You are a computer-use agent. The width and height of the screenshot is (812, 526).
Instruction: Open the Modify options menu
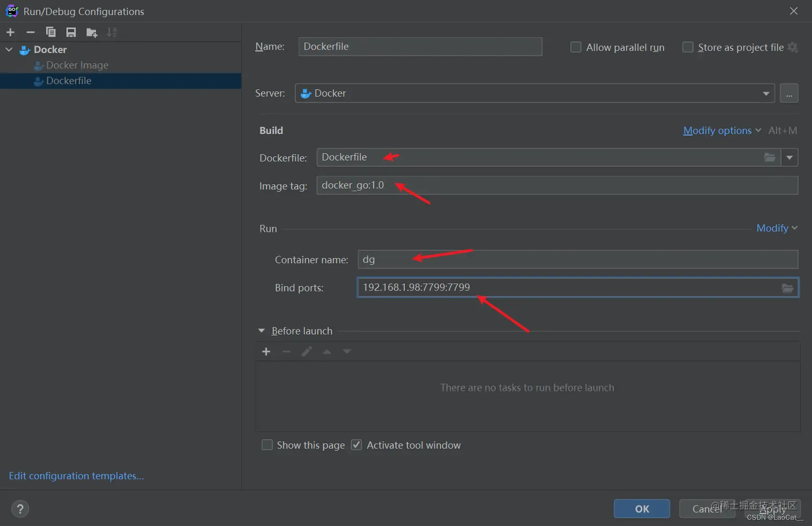[722, 131]
